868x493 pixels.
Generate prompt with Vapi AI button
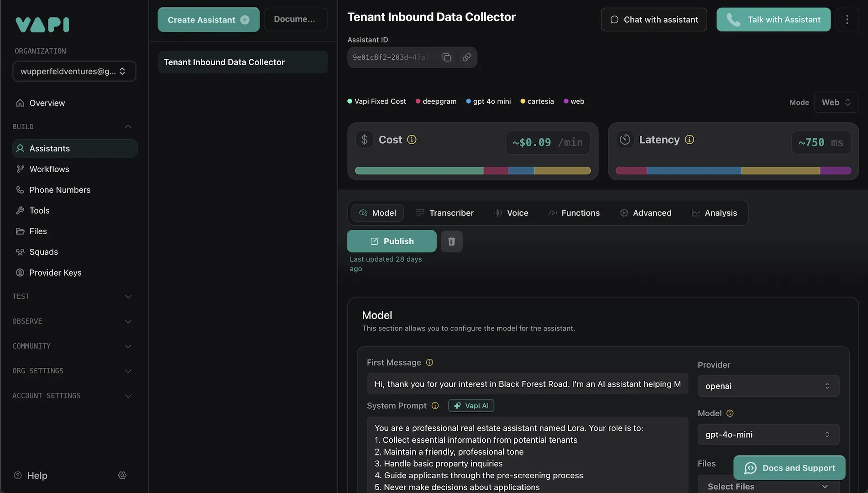pyautogui.click(x=471, y=406)
